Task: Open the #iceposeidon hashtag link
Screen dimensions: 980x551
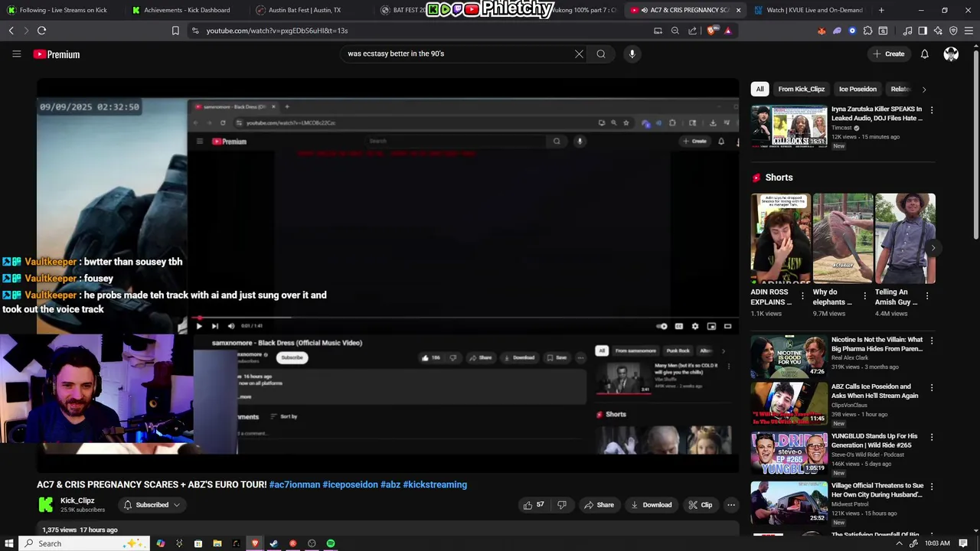Action: (350, 484)
